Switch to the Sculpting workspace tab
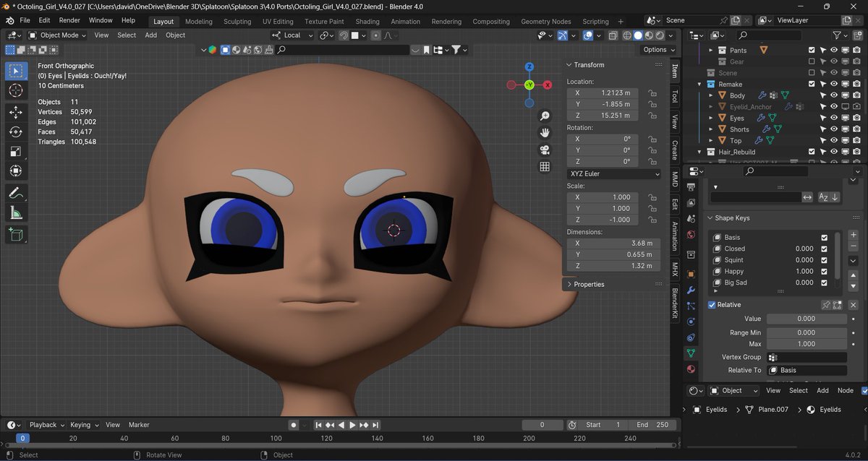 coord(237,22)
